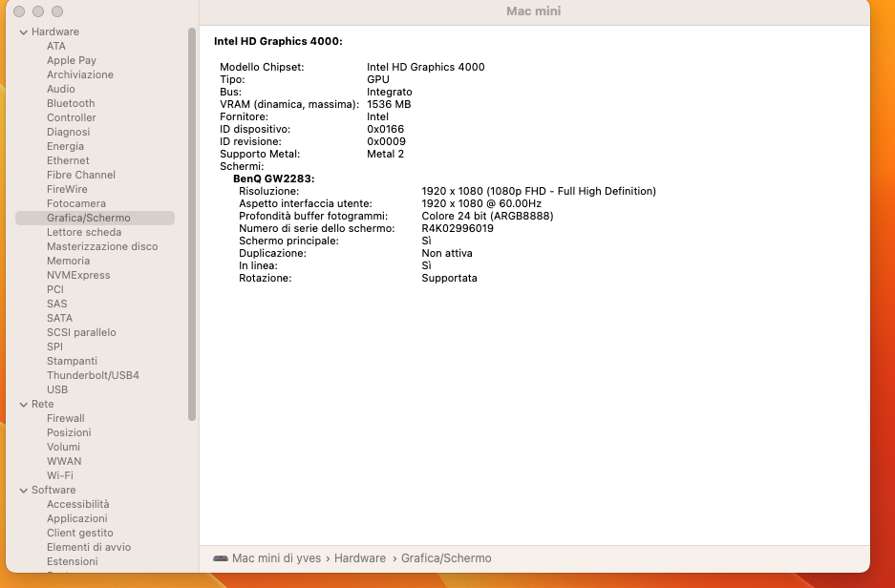Click the Software category label
The height and width of the screenshot is (588, 895).
[x=53, y=490]
